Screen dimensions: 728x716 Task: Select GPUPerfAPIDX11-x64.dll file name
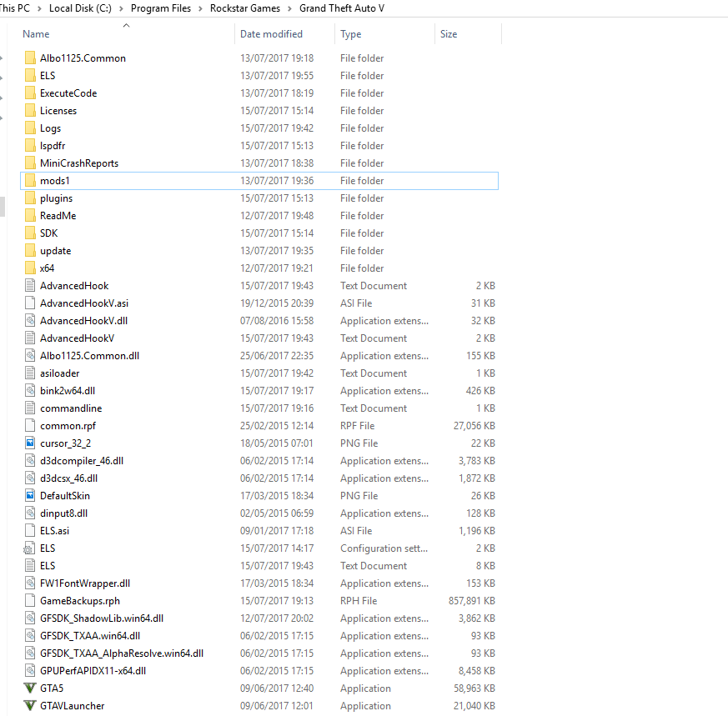coord(93,671)
